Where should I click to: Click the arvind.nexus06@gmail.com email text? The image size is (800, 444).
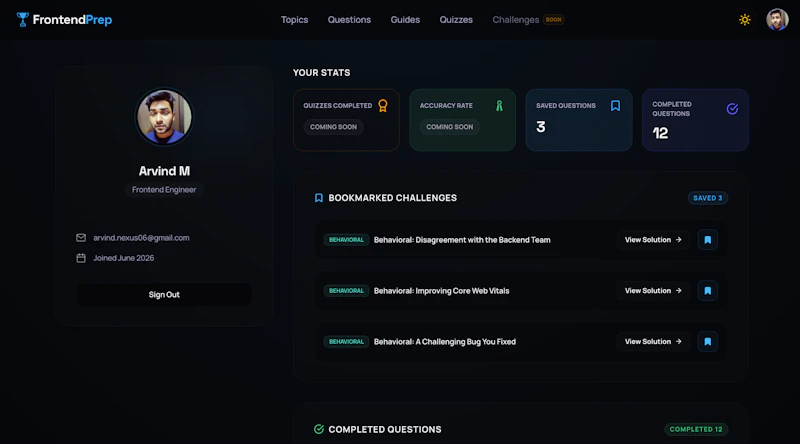[141, 237]
